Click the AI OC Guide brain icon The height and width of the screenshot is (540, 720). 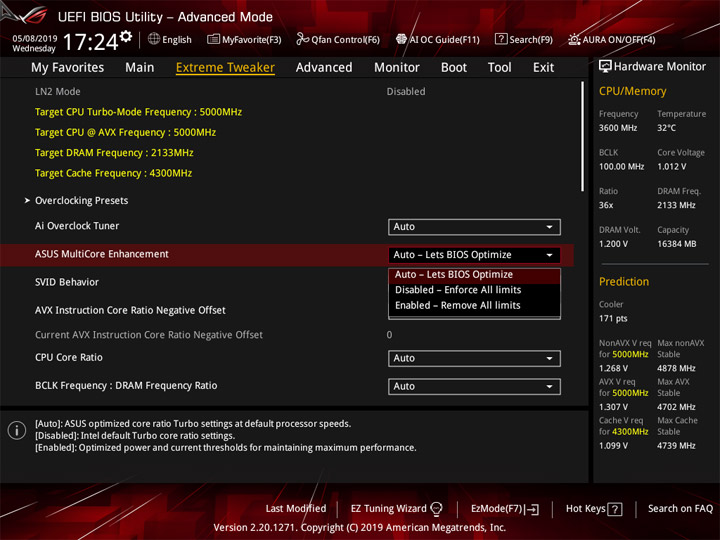[x=401, y=39]
